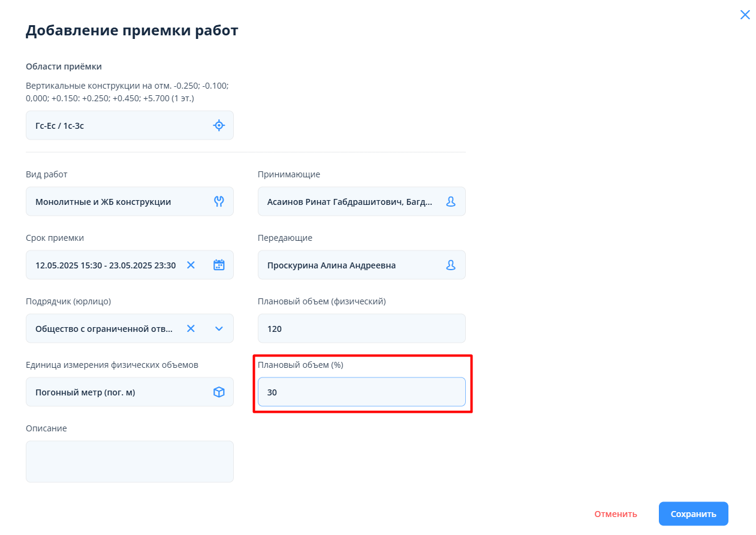This screenshot has width=756, height=535.
Task: Close the add acceptance dialog
Action: point(745,15)
